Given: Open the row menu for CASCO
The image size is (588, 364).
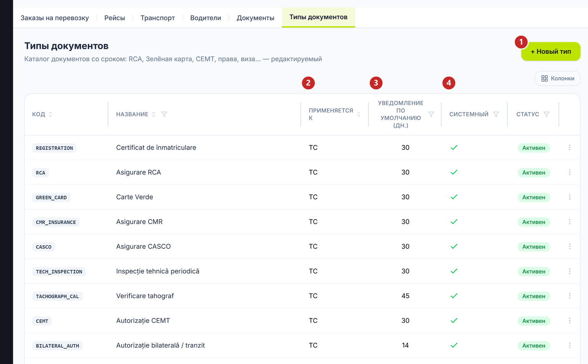Looking at the screenshot, I should [570, 246].
